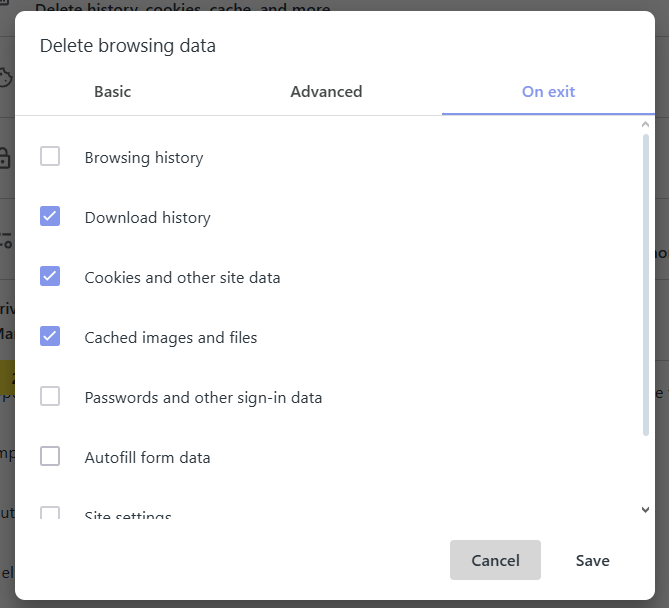Uncheck Cookies and other site data checkbox
Viewport: 669px width, 608px height.
click(x=50, y=277)
